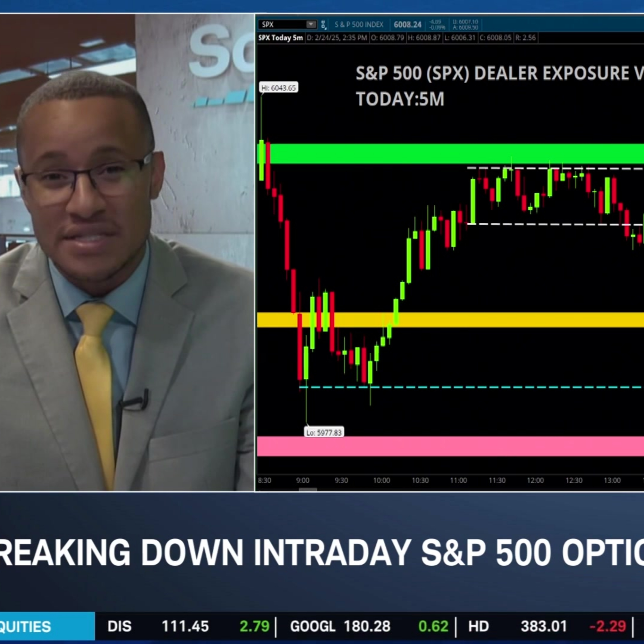Click the DIS ticker symbol
644x644 pixels.
tap(119, 626)
